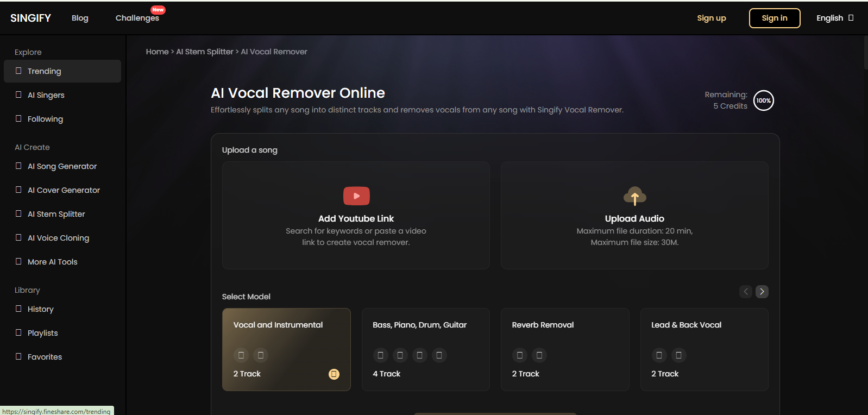Click the History sidebar icon
The image size is (868, 415).
[x=18, y=309]
